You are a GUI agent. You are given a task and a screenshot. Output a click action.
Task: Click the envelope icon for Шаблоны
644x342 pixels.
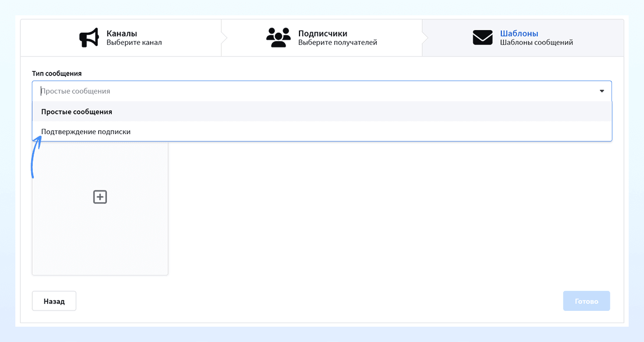click(x=482, y=38)
